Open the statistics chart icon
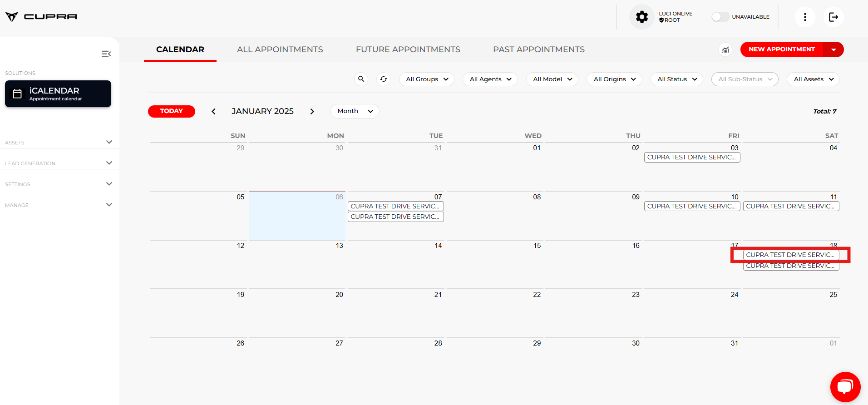The width and height of the screenshot is (868, 405). point(725,49)
